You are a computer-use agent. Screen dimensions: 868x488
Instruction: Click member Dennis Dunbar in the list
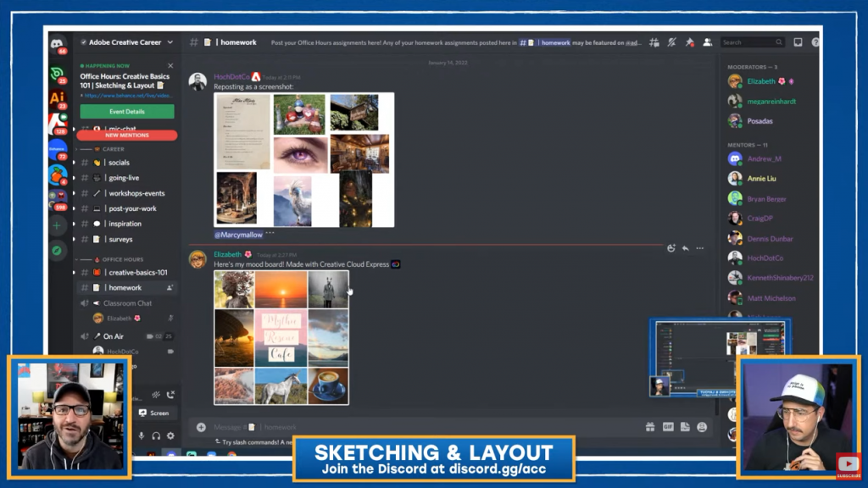pyautogui.click(x=770, y=238)
